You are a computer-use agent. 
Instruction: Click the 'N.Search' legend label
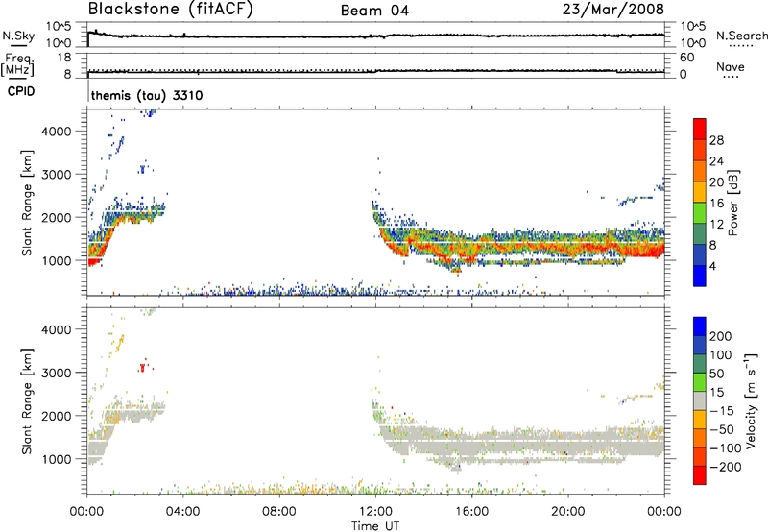click(741, 36)
